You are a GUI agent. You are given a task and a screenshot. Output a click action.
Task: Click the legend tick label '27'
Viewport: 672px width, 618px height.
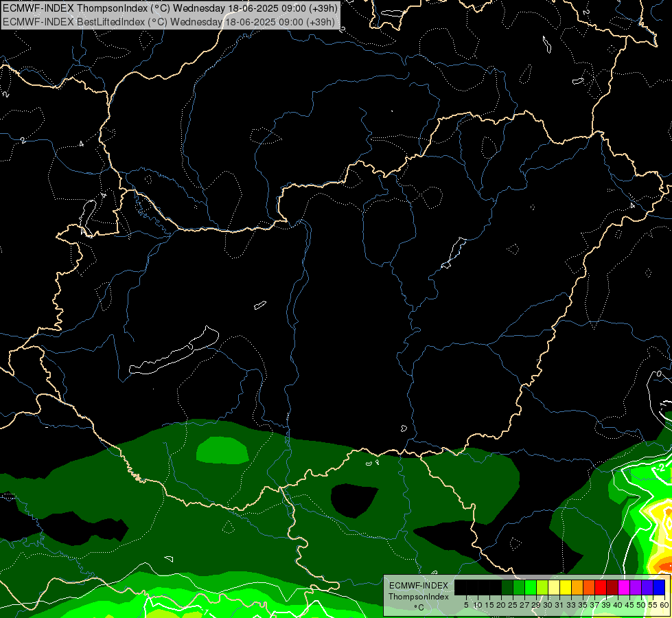pos(524,605)
